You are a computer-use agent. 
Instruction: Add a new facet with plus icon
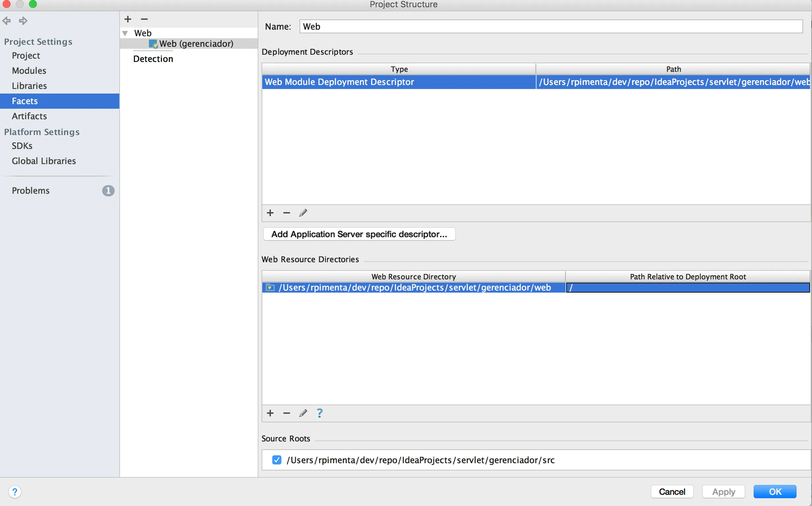pyautogui.click(x=128, y=19)
